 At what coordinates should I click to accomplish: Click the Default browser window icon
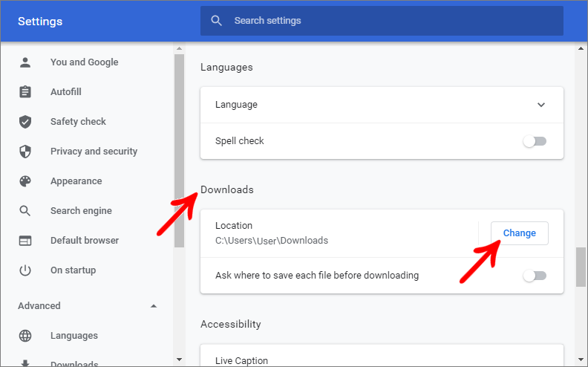point(25,241)
